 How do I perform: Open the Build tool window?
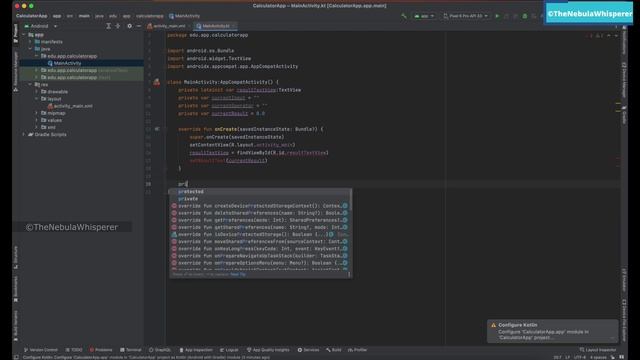pyautogui.click(x=334, y=350)
